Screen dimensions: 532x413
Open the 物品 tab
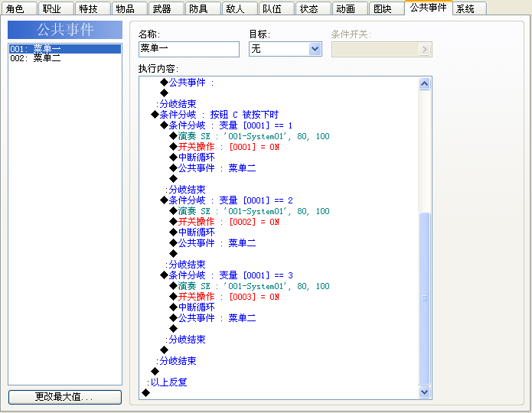[x=129, y=8]
